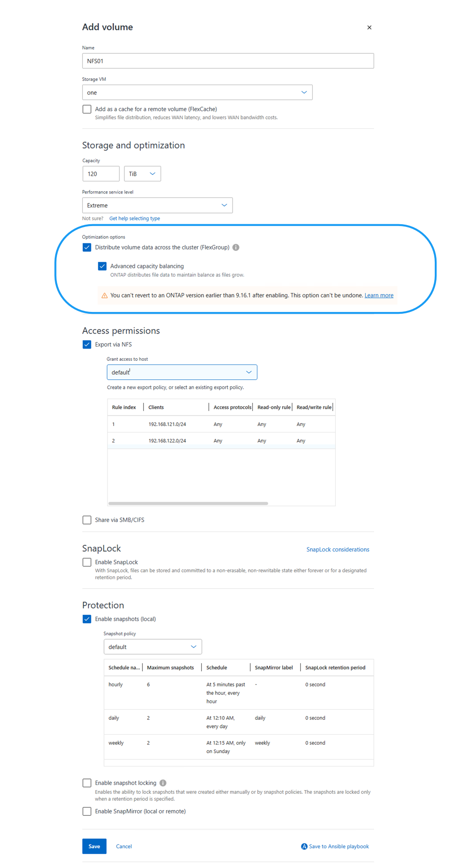Click the info icon beside Enable snapshot locking
The width and height of the screenshot is (456, 868).
pos(162,783)
